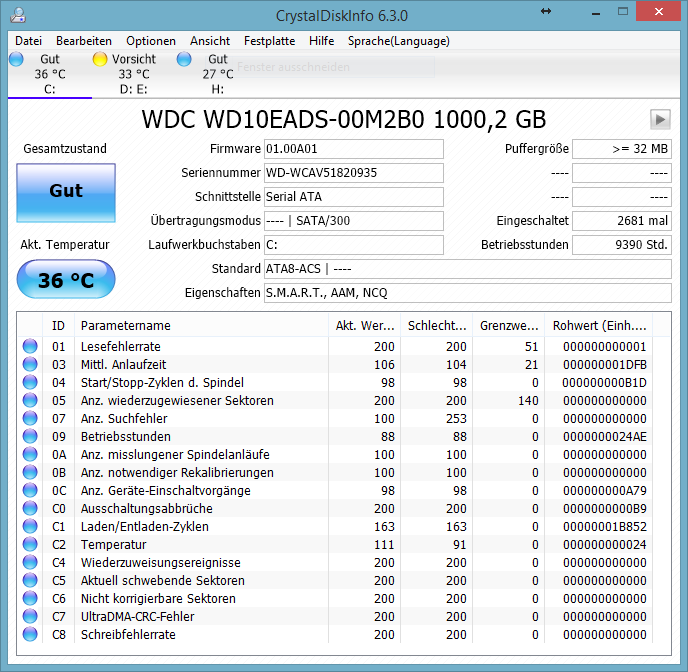Click the Grenzwe... column header

click(509, 325)
